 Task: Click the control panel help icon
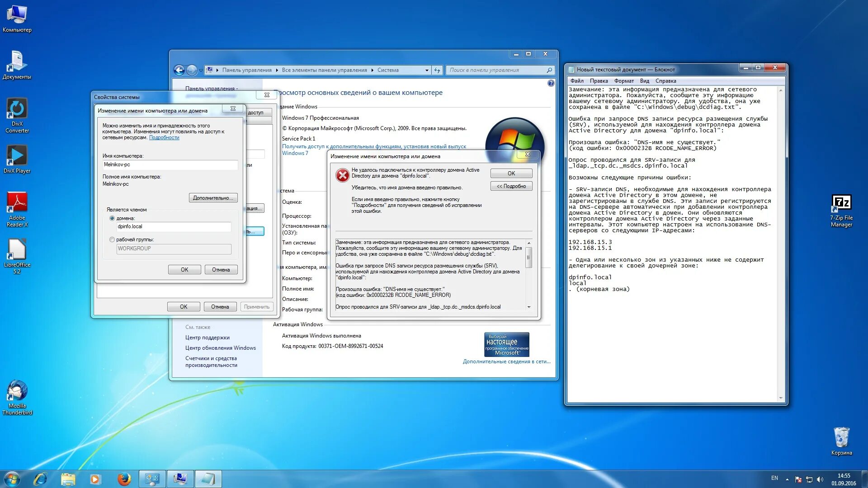pos(551,83)
